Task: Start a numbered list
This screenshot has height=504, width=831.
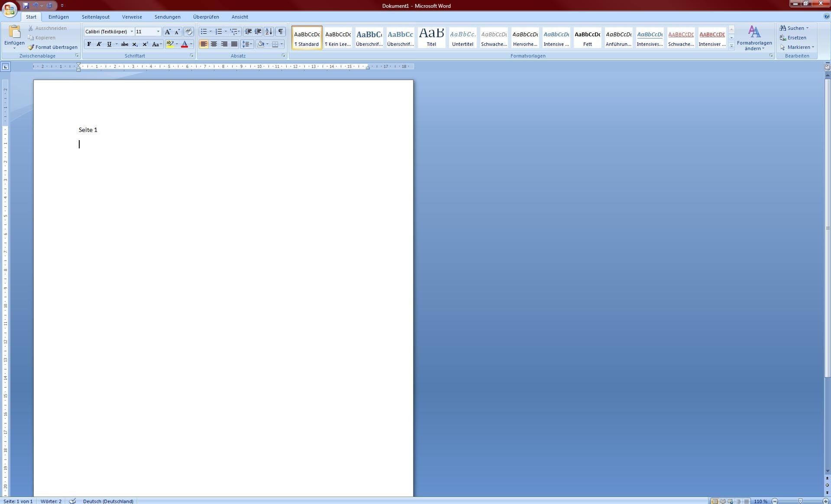Action: 219,32
